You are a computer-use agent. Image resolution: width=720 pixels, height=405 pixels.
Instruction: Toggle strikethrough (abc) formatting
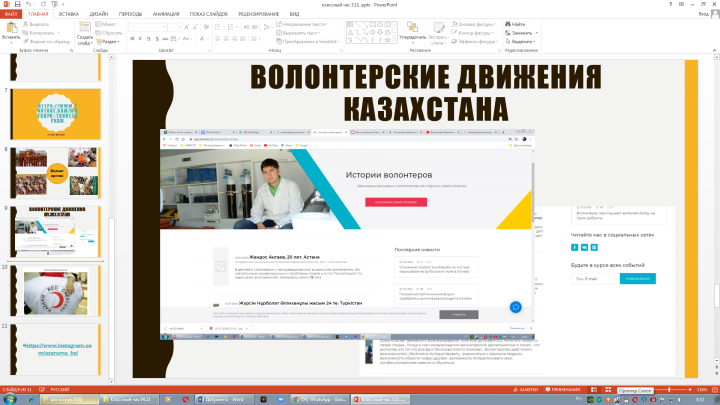[165, 39]
